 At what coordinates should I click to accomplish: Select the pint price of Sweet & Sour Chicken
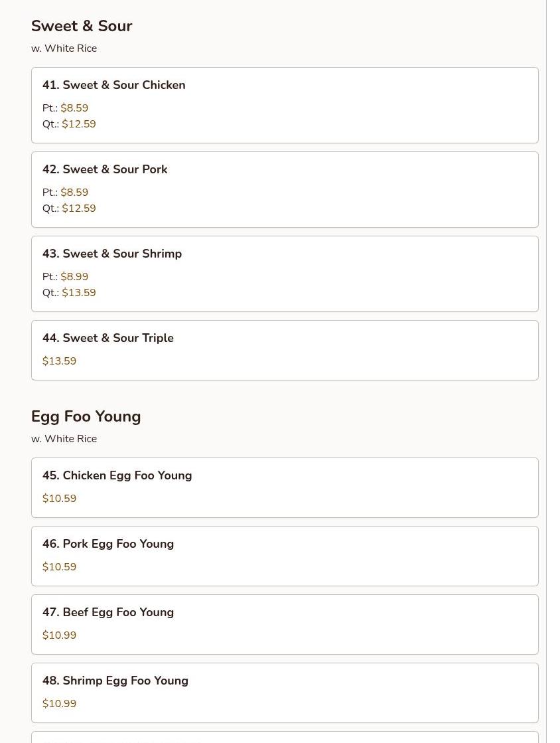pyautogui.click(x=74, y=108)
